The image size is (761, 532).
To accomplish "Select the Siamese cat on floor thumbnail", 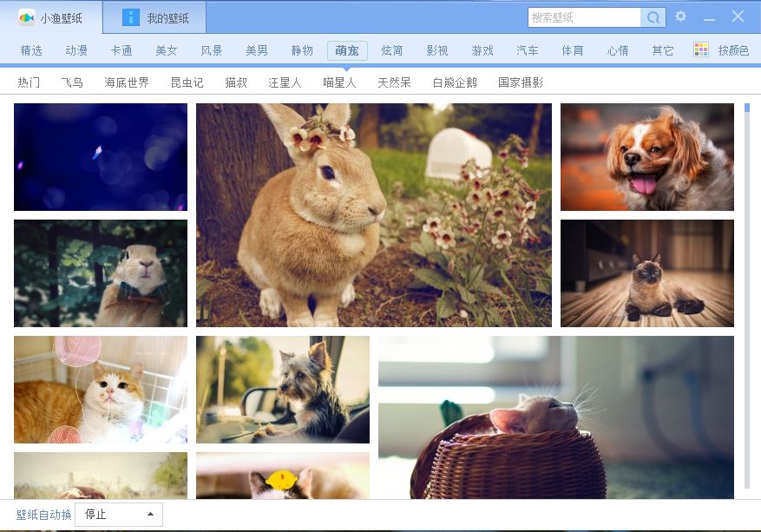I will 646,273.
